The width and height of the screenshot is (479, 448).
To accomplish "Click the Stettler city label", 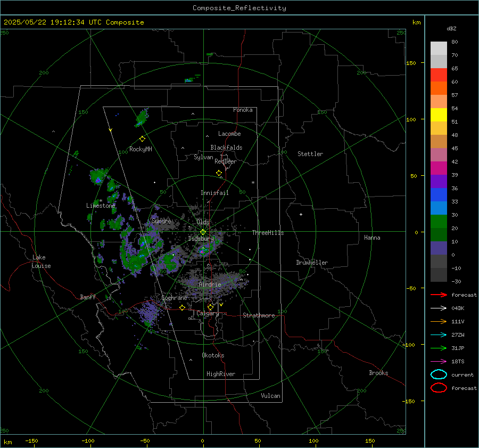I will coord(310,154).
